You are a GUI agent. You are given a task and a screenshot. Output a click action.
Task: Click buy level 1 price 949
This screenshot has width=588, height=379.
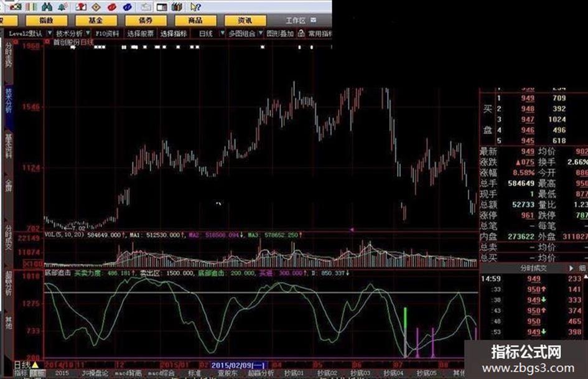pyautogui.click(x=528, y=98)
